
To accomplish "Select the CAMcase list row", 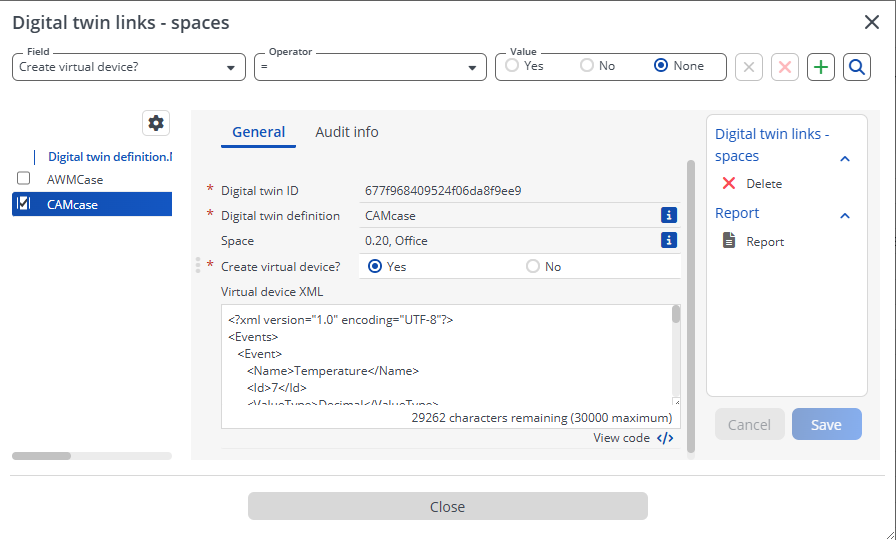I will coord(92,204).
